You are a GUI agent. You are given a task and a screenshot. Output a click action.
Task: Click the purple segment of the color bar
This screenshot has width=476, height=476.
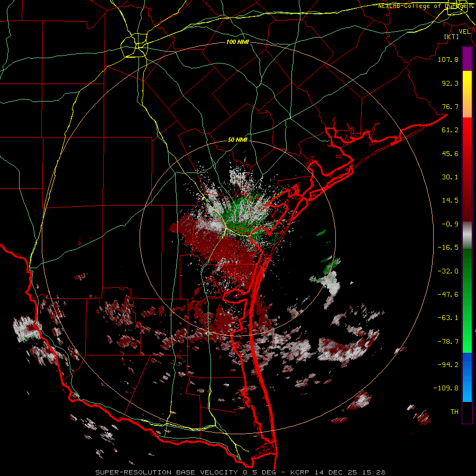[x=467, y=59]
